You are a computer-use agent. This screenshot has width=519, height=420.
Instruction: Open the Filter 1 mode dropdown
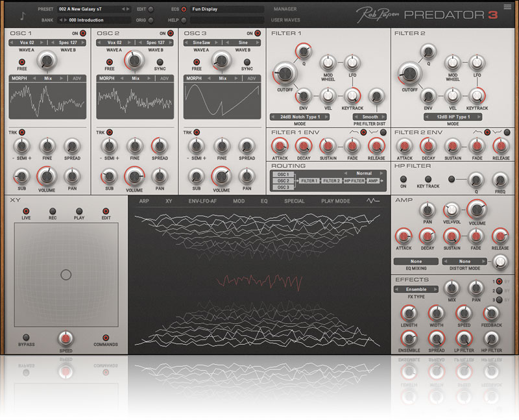click(x=299, y=117)
